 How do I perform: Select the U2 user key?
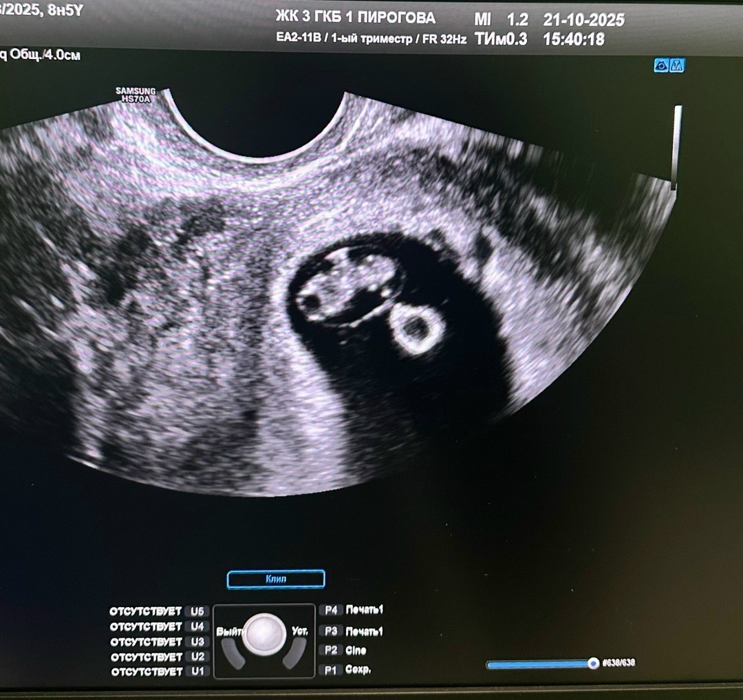[x=197, y=657]
